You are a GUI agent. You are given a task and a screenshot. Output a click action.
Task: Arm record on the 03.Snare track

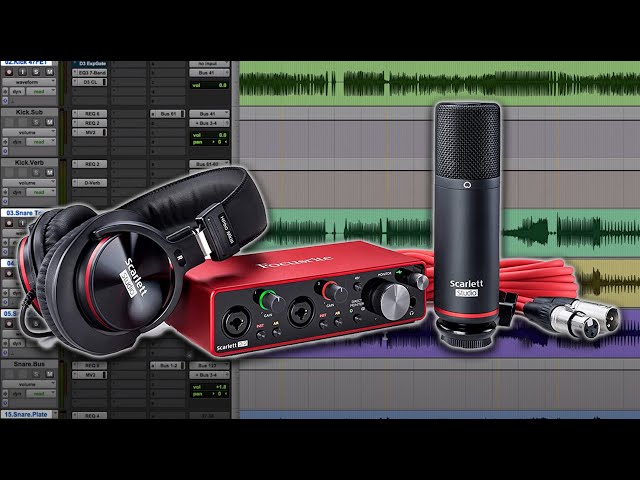tap(9, 223)
